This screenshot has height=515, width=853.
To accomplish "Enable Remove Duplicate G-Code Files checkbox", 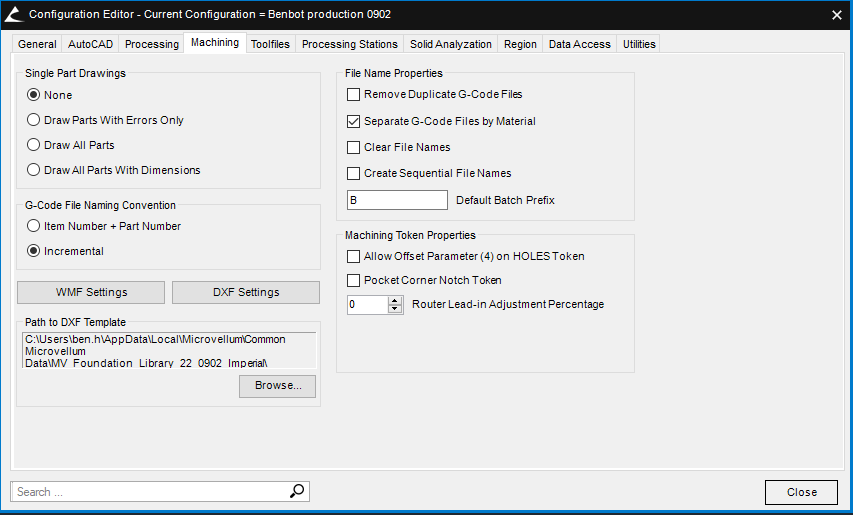I will pos(353,95).
